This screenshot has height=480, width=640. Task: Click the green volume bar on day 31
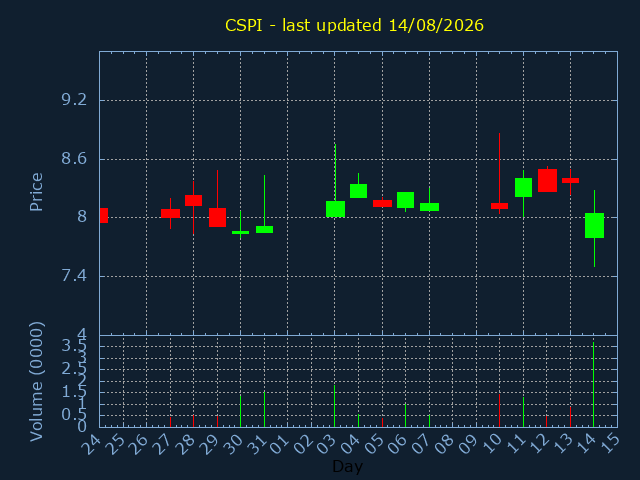click(264, 409)
